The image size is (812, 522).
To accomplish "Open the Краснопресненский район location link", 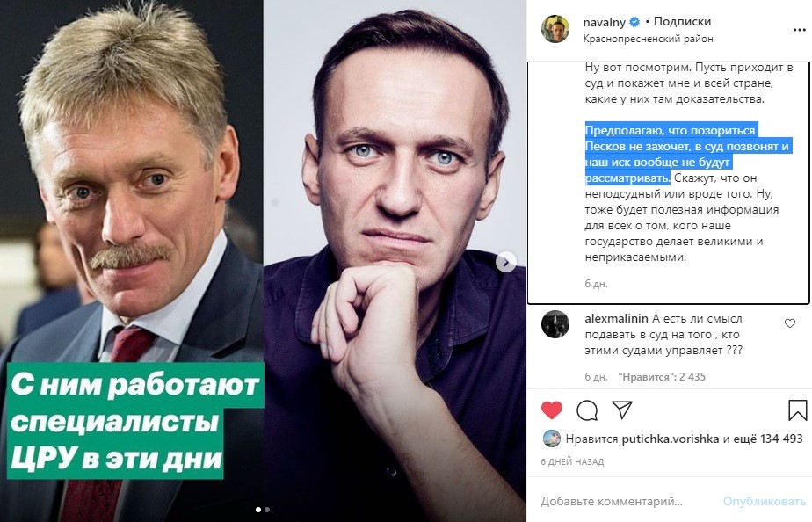I will pyautogui.click(x=648, y=39).
